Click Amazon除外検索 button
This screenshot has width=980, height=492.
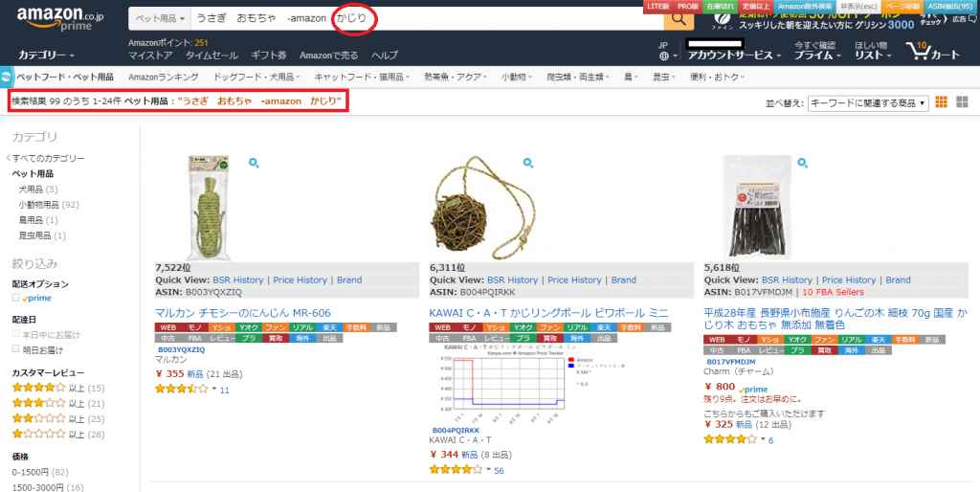coord(804,7)
